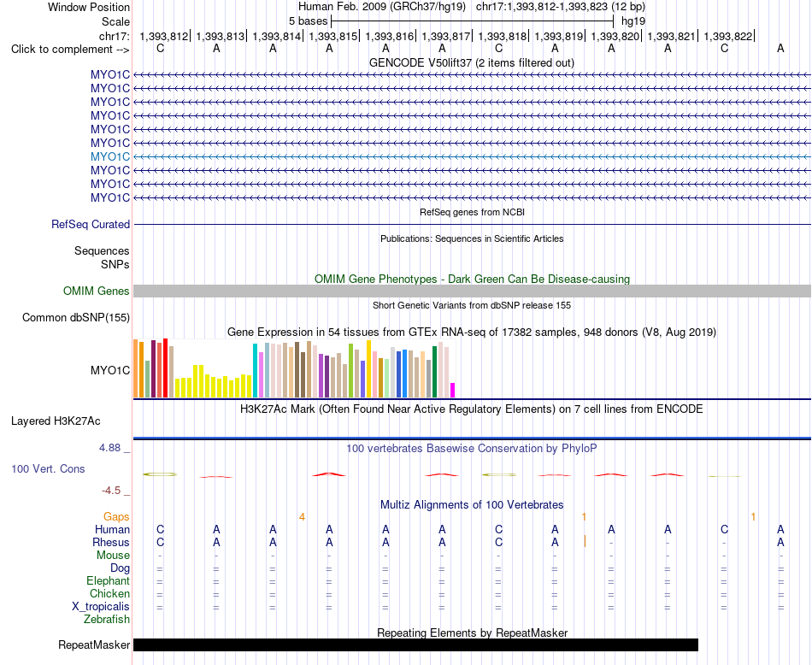
Task: Open the 'RefSeq genes from NCBI' track title
Action: pyautogui.click(x=472, y=212)
